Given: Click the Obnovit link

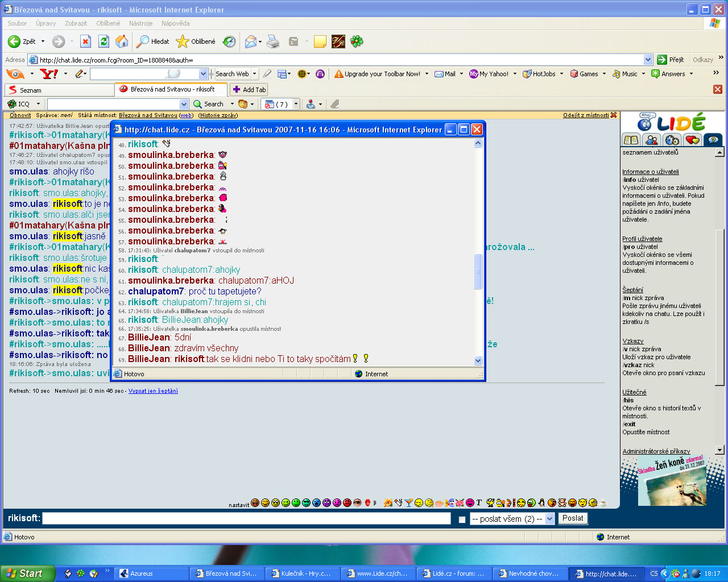Looking at the screenshot, I should pos(20,115).
